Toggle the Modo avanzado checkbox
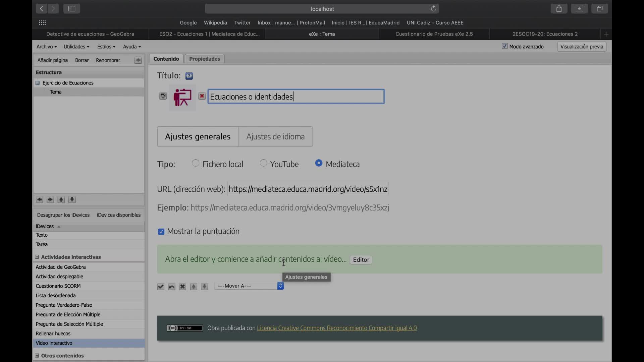The height and width of the screenshot is (362, 644). (x=504, y=46)
